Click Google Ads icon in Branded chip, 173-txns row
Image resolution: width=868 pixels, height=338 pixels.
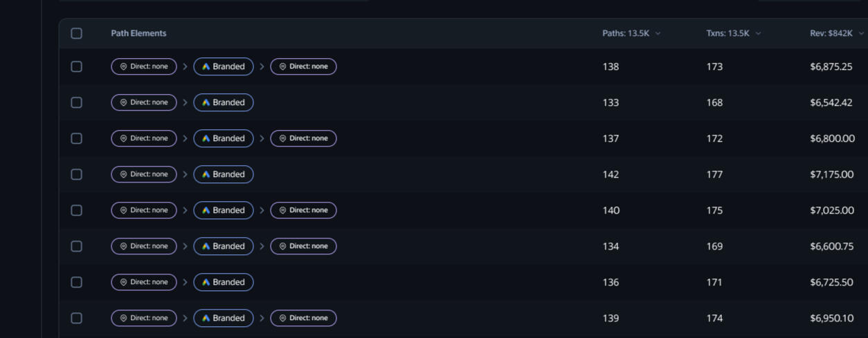(206, 66)
